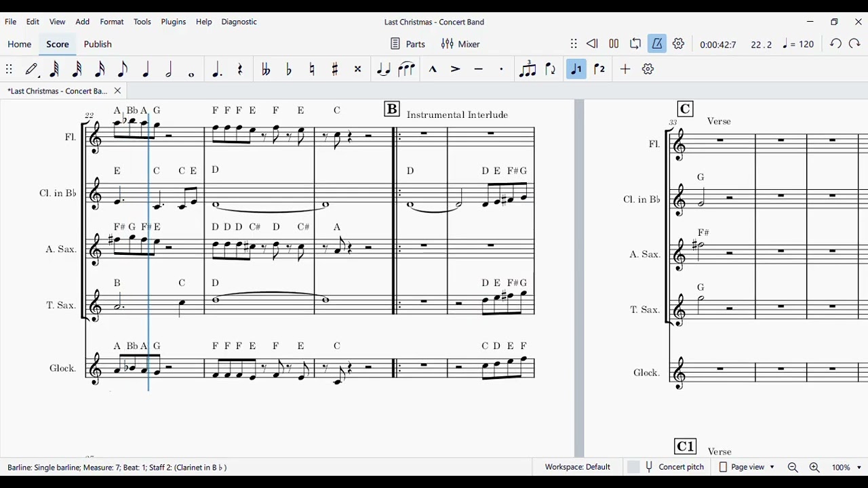
Task: Open the Edit menu
Action: (x=33, y=22)
